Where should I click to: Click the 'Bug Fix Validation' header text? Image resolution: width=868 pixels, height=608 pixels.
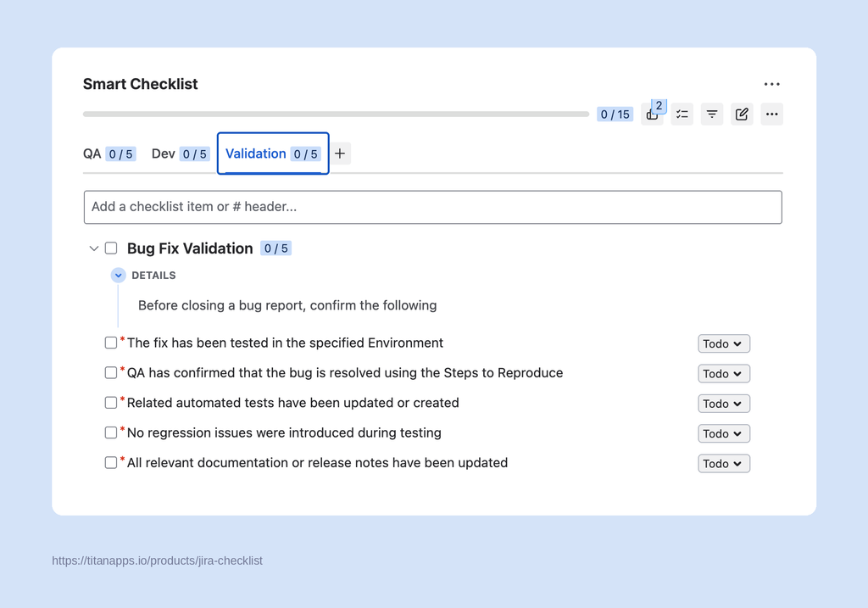[x=190, y=248]
